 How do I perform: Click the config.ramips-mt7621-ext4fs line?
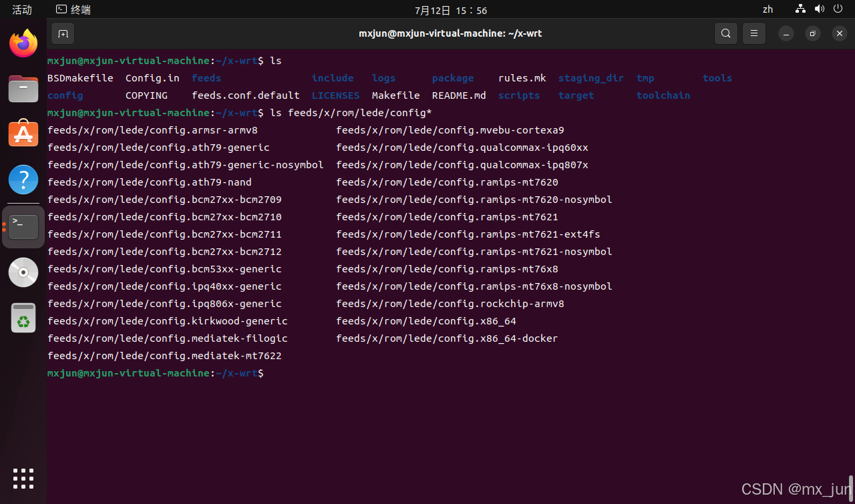[468, 234]
